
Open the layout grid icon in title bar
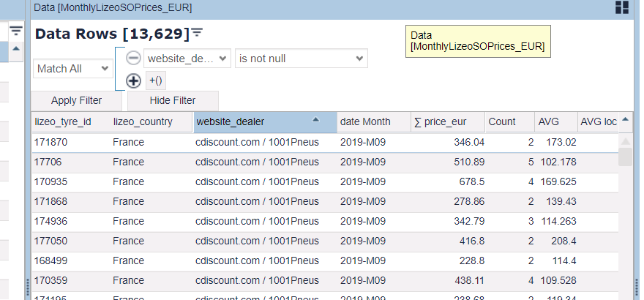pyautogui.click(x=622, y=7)
